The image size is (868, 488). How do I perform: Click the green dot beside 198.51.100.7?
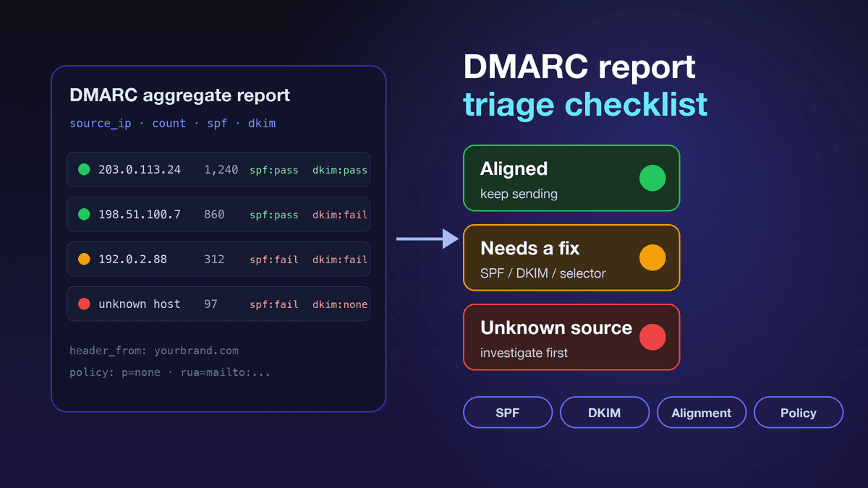click(x=84, y=215)
